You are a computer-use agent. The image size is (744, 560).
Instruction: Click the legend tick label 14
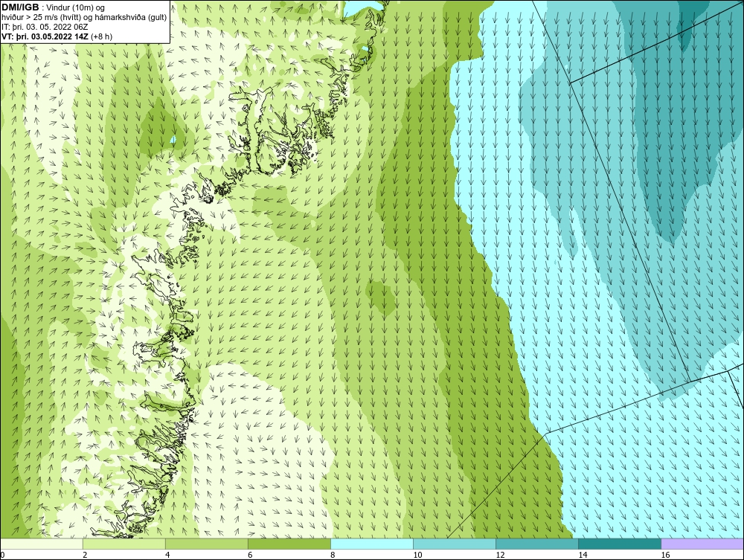[x=583, y=556]
